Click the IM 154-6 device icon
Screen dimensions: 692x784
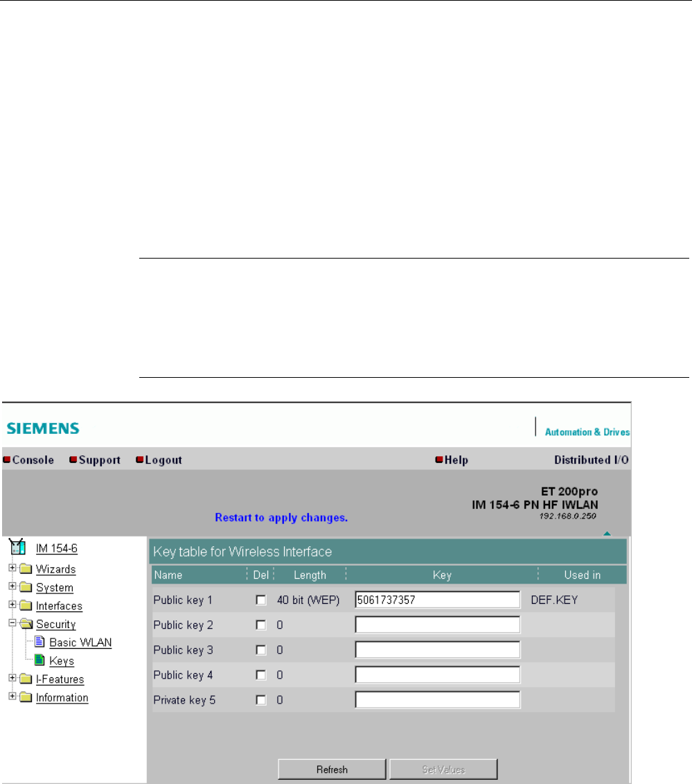click(x=17, y=547)
